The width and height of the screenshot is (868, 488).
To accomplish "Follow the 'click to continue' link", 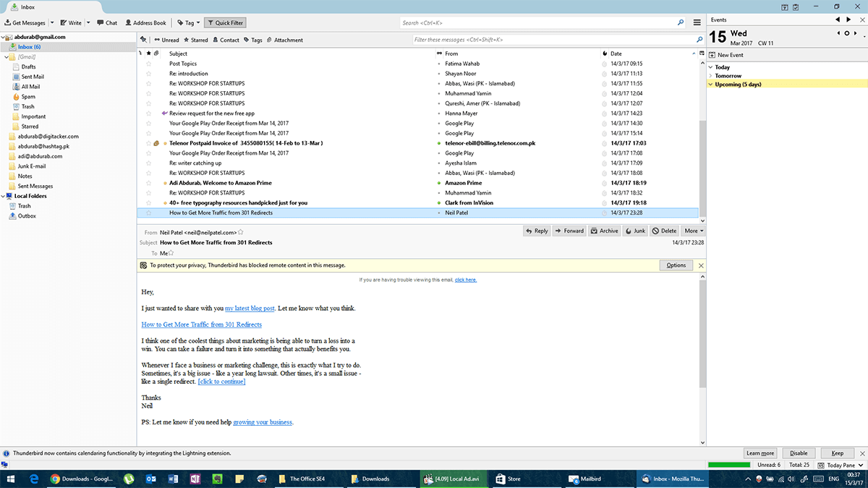I will pos(222,382).
